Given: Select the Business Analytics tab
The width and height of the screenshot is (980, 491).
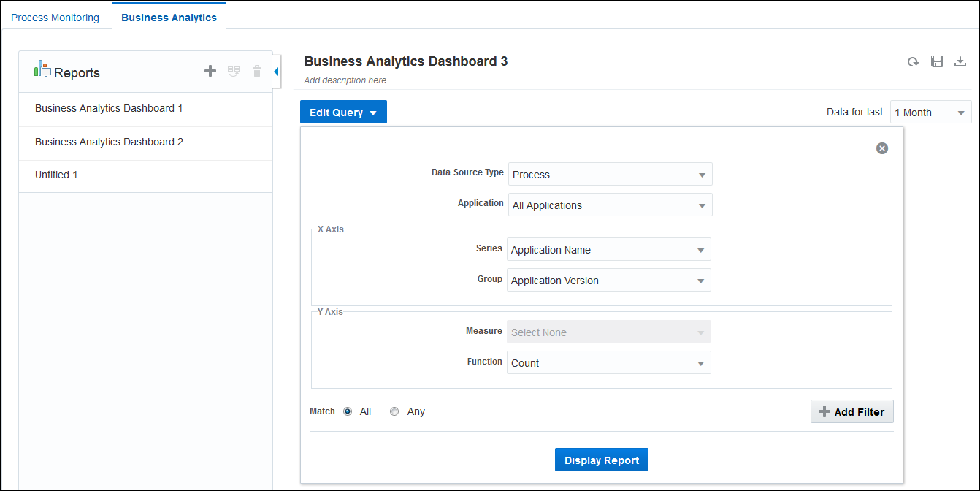Looking at the screenshot, I should [x=169, y=18].
